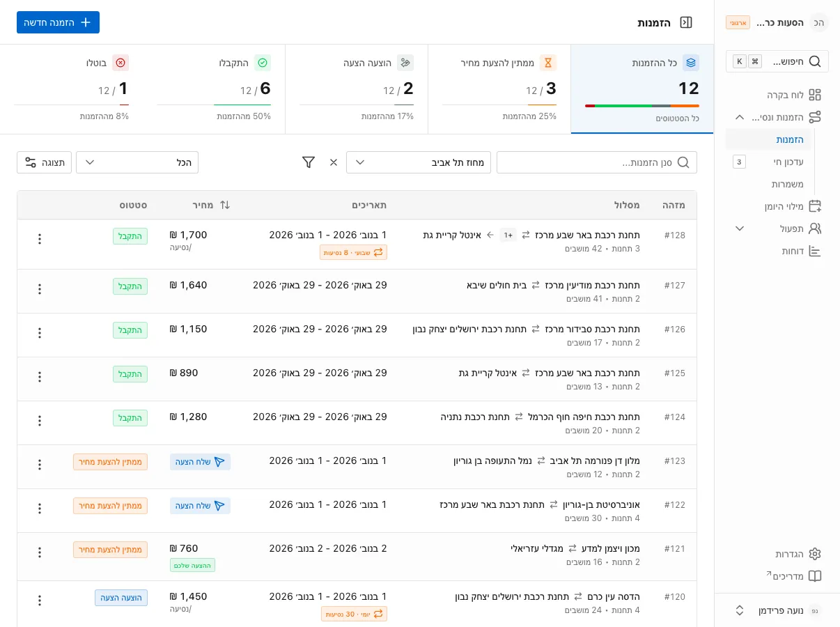The width and height of the screenshot is (840, 627).
Task: Open the הגדרות settings gear
Action: [815, 554]
